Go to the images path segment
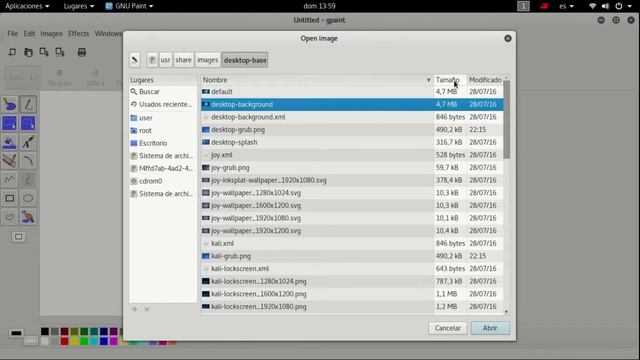Image resolution: width=640 pixels, height=360 pixels. coord(208,60)
